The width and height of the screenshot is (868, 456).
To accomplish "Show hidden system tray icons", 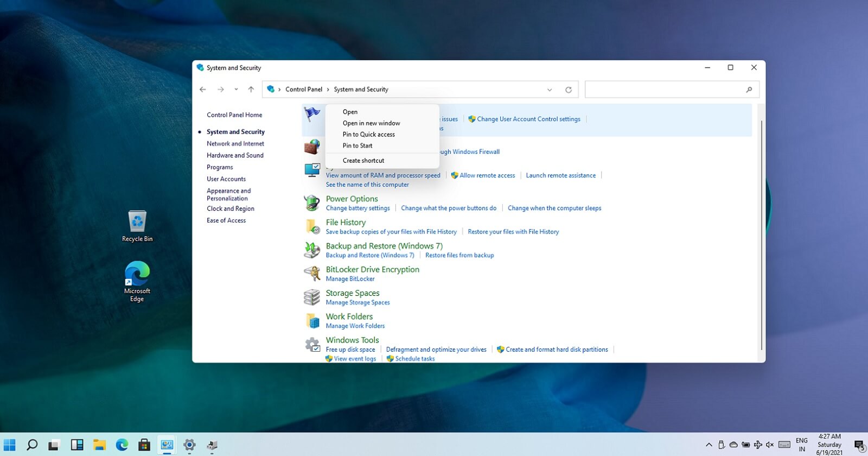I will click(709, 445).
